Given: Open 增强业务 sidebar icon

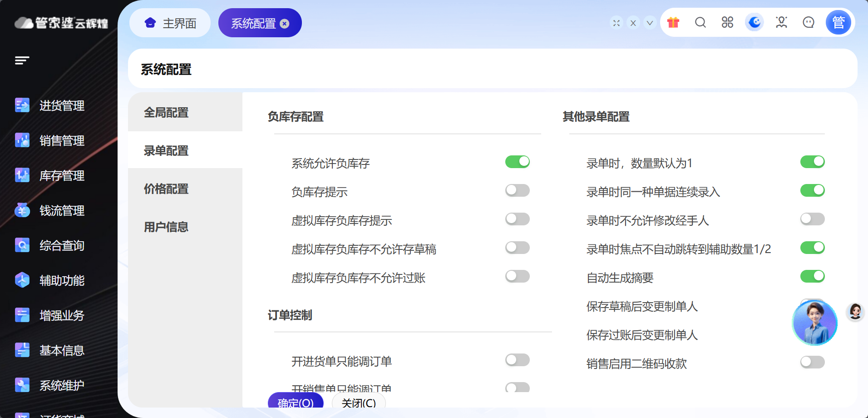Looking at the screenshot, I should pos(22,315).
